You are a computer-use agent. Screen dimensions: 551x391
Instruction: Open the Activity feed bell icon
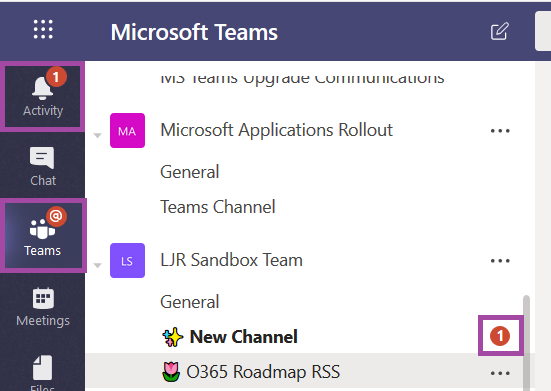coord(43,96)
